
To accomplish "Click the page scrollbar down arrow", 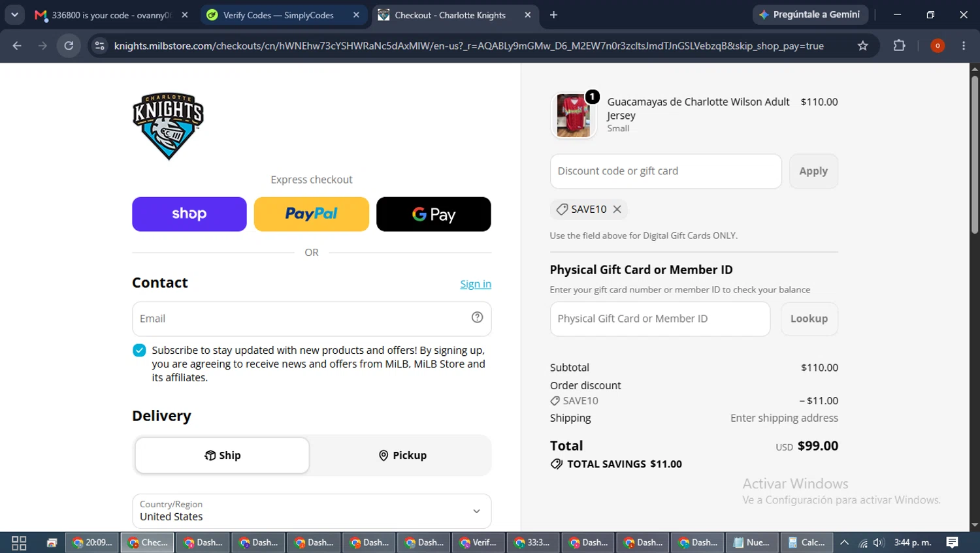I will coord(975,525).
